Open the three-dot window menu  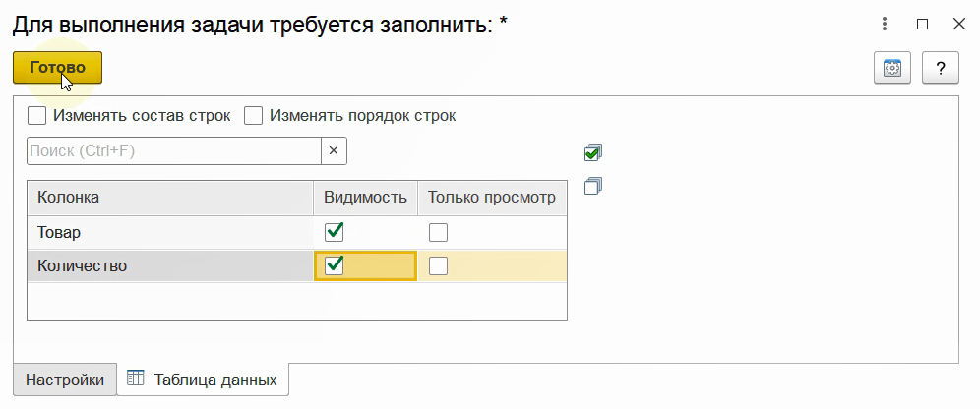[886, 24]
